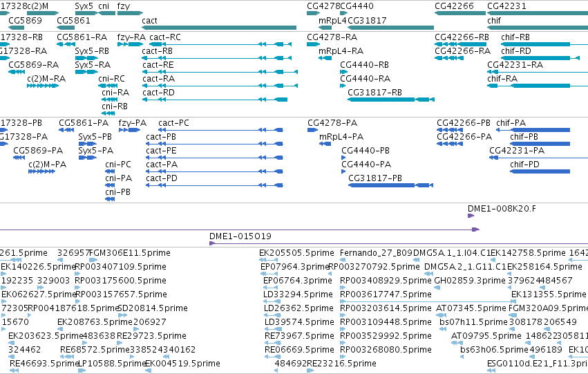
Task: Select transcript Syx5-RB
Action: click(86, 58)
